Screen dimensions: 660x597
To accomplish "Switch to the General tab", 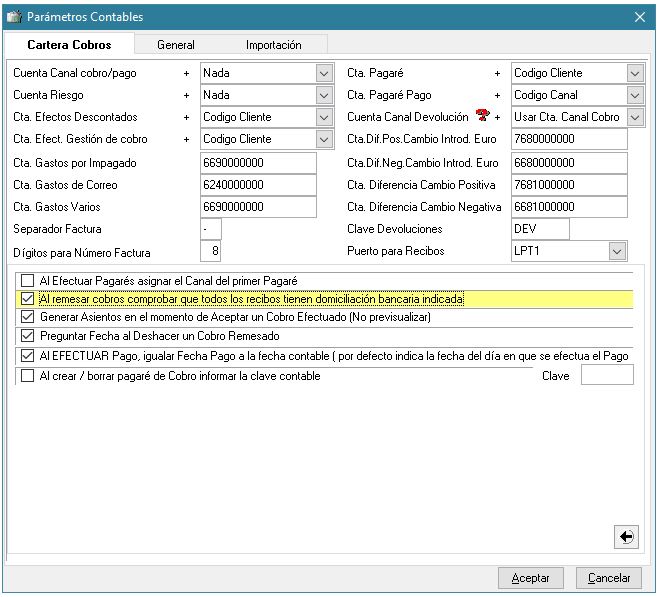I will (x=176, y=45).
